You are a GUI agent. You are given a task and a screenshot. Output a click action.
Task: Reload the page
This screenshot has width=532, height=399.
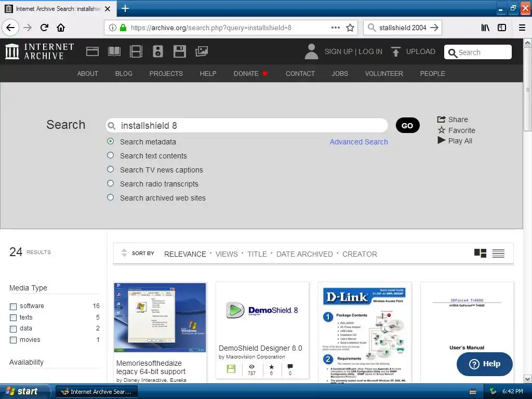45,28
